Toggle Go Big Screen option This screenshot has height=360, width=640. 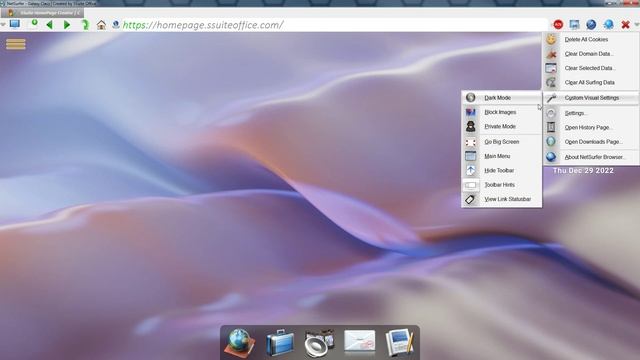(502, 142)
